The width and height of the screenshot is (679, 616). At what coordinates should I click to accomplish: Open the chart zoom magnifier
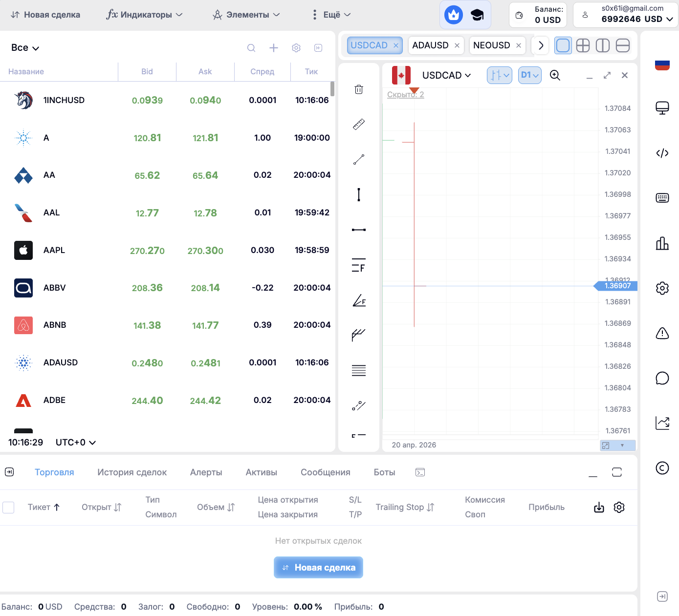coord(555,75)
